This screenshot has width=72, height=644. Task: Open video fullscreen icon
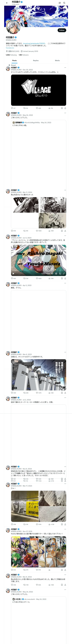(x=64, y=273)
